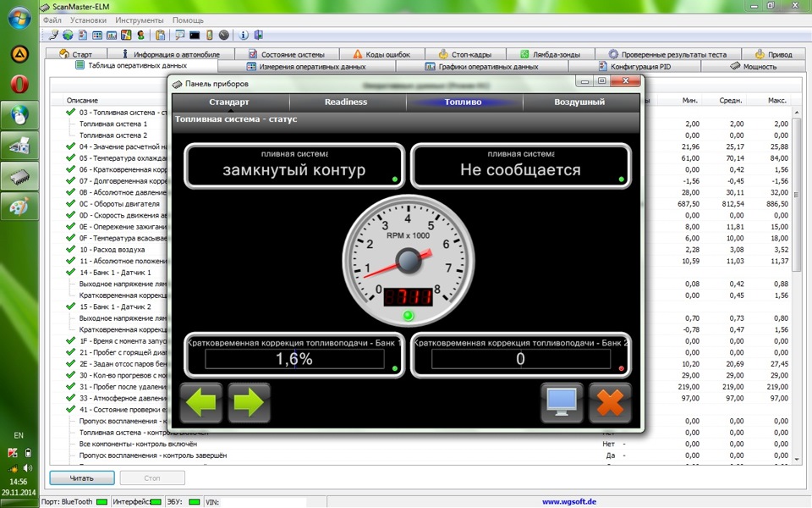
Task: Click the RPM tachometer gauge
Action: (408, 260)
